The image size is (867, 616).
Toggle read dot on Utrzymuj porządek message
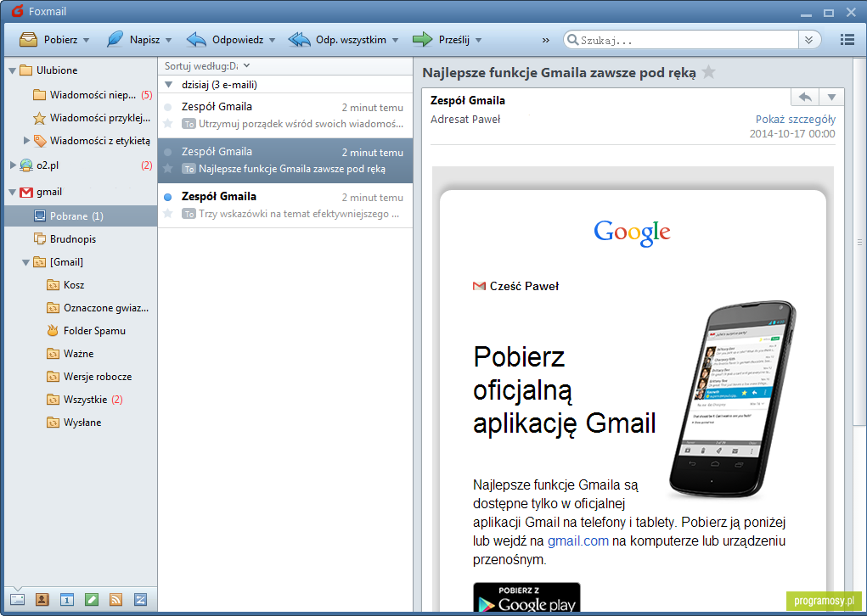[168, 107]
